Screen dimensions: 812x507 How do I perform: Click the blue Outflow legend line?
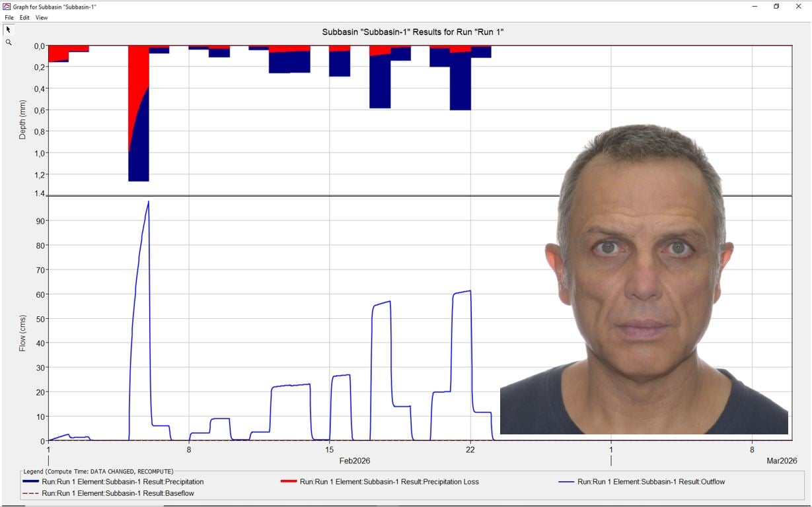coord(567,482)
